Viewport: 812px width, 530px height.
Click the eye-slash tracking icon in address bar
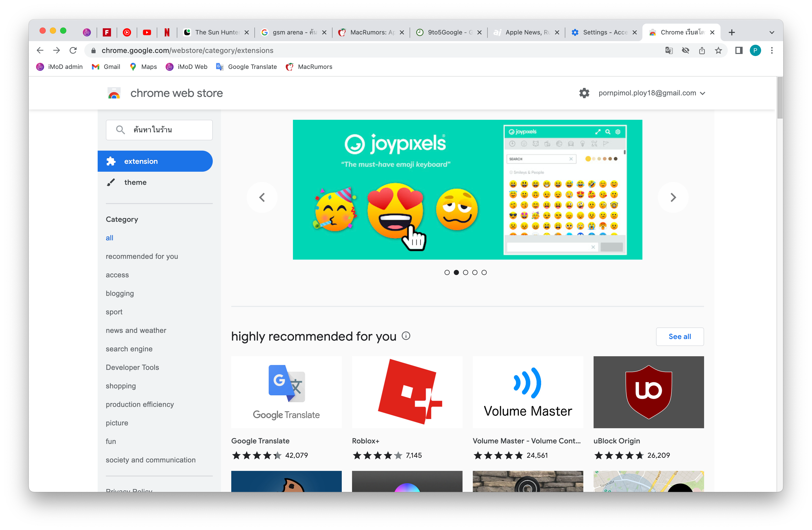coord(685,51)
